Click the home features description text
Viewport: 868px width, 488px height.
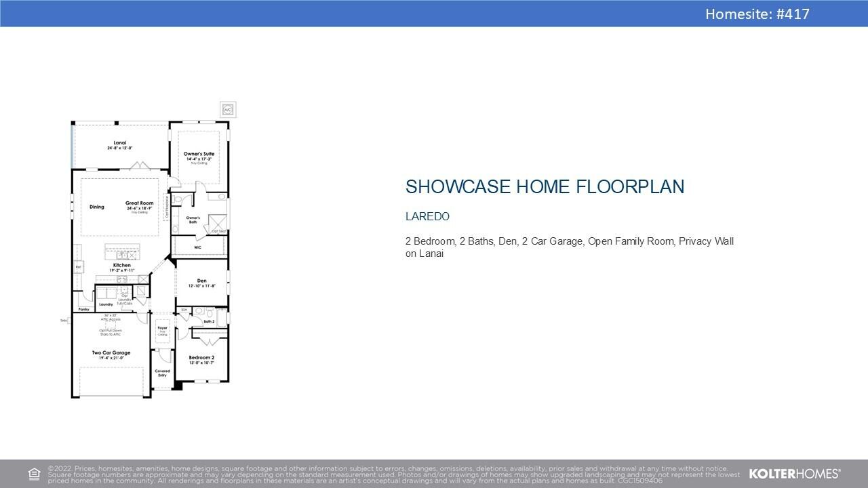[569, 247]
